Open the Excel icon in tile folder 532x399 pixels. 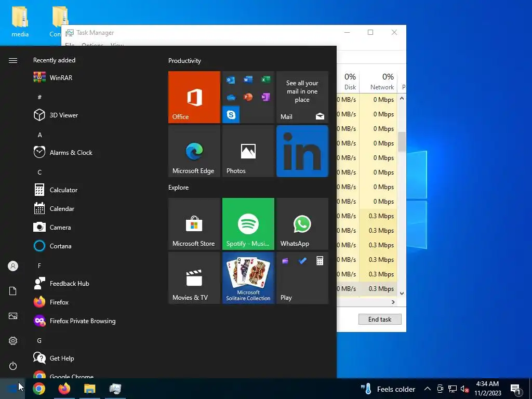point(265,79)
